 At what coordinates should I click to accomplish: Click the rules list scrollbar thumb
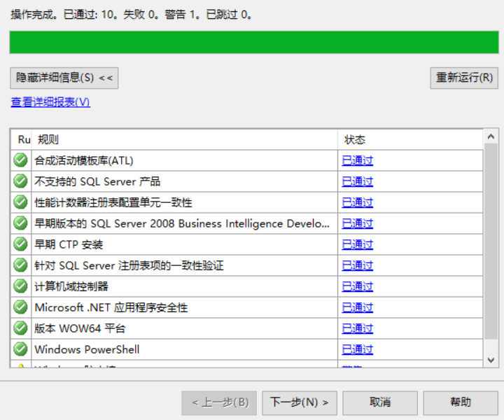[x=491, y=241]
